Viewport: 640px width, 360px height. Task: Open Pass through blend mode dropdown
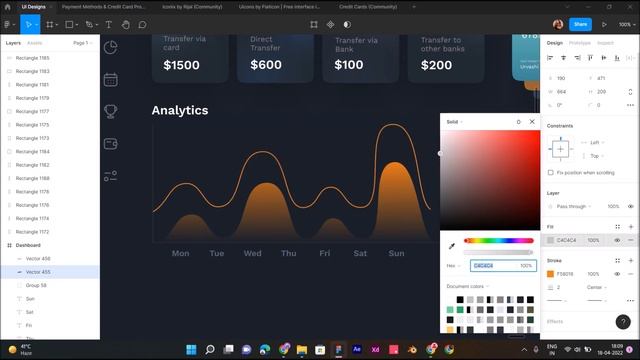click(573, 207)
